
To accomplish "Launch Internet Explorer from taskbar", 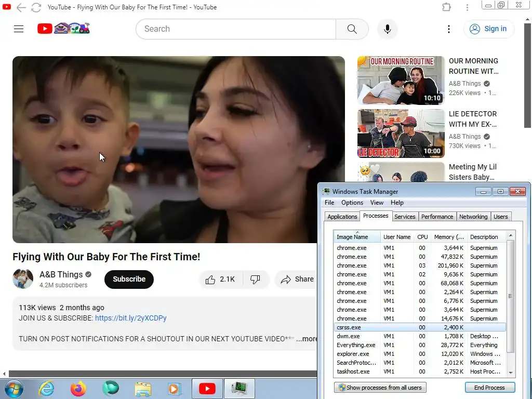I will tap(46, 389).
